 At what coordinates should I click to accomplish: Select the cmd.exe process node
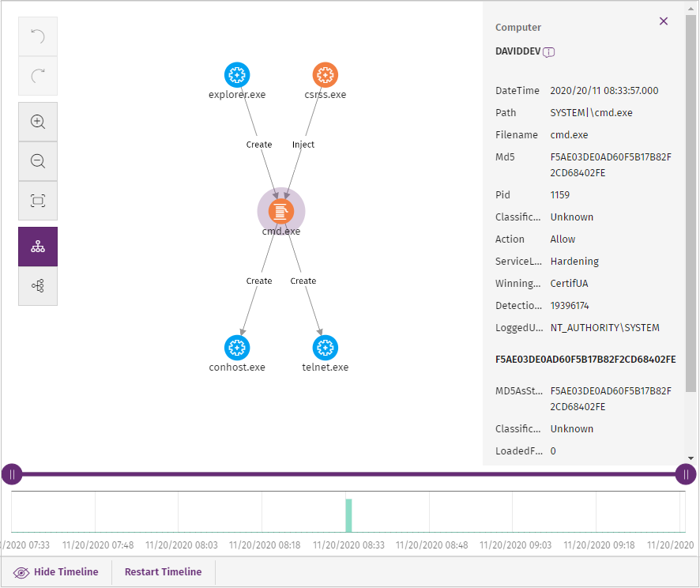pyautogui.click(x=280, y=211)
